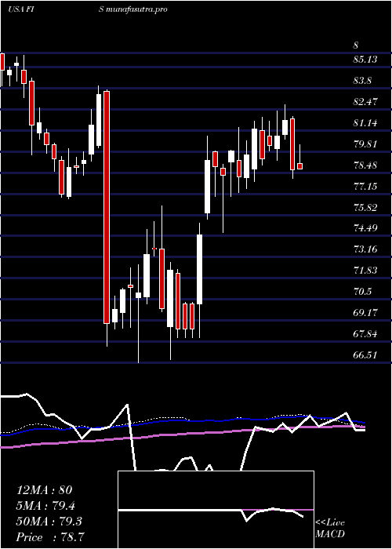The width and height of the screenshot is (392, 549).
Task: Click the 81.14 price axis label
Action: click(x=365, y=123)
